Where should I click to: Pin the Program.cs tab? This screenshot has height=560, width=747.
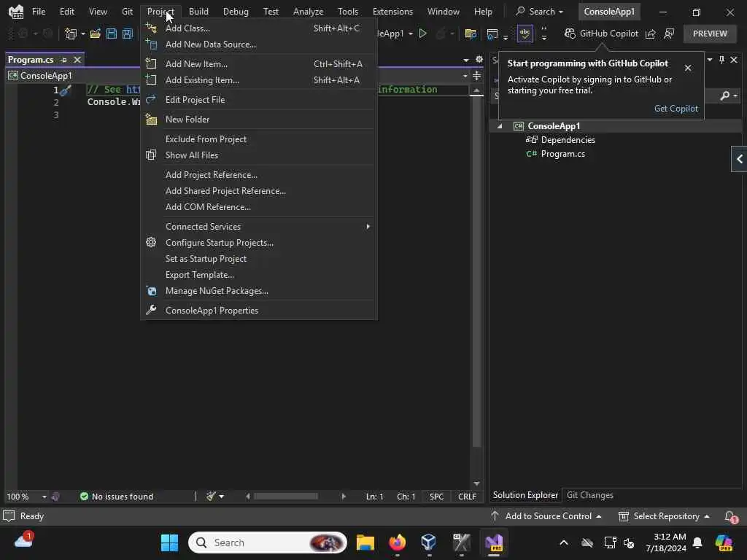click(x=64, y=60)
